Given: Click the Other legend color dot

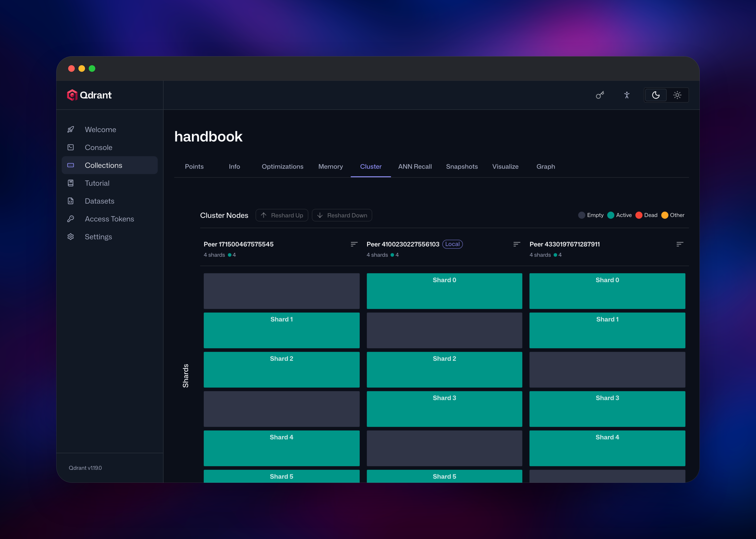Looking at the screenshot, I should tap(665, 215).
